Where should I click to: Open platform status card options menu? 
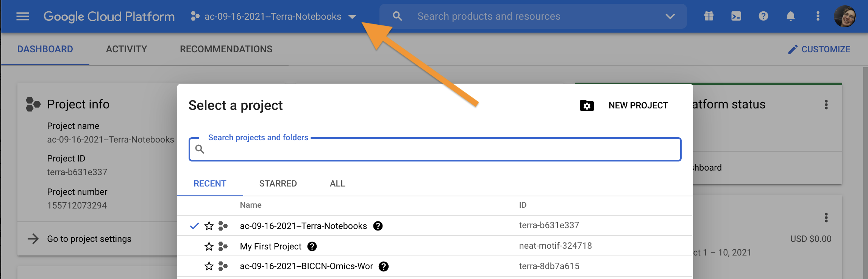pos(826,105)
